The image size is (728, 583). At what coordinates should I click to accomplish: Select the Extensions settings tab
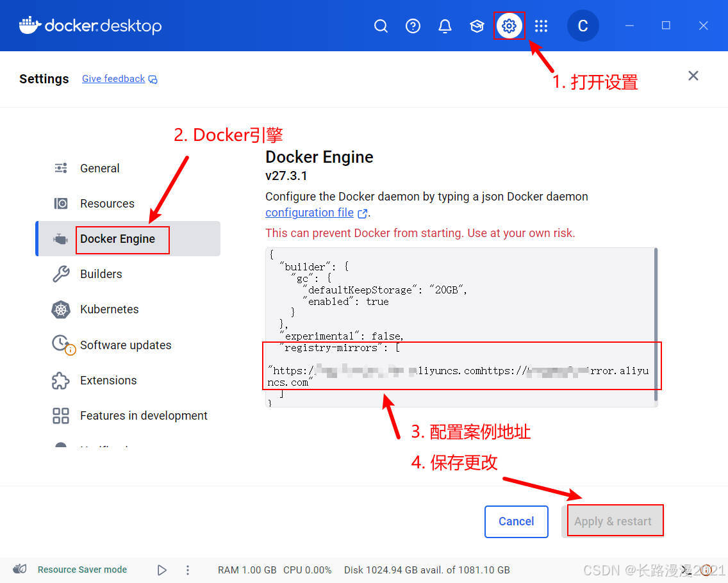pos(128,380)
